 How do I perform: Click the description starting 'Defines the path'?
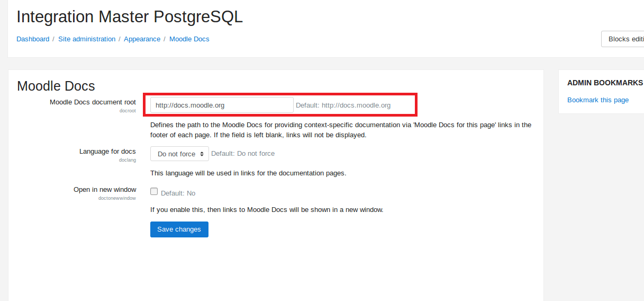341,130
